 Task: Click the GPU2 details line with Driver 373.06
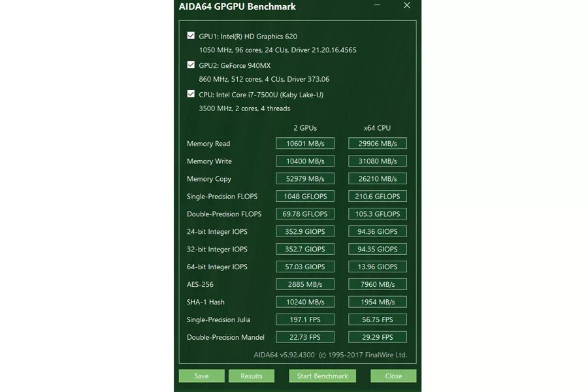(264, 79)
